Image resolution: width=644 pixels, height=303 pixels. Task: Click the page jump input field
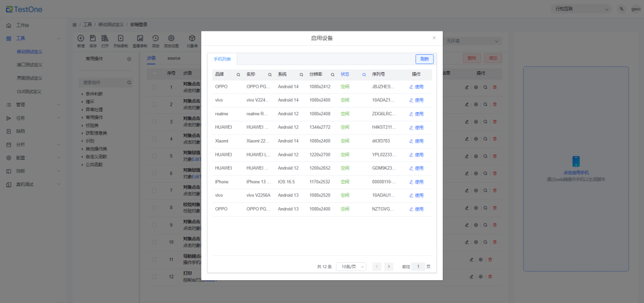pos(418,266)
